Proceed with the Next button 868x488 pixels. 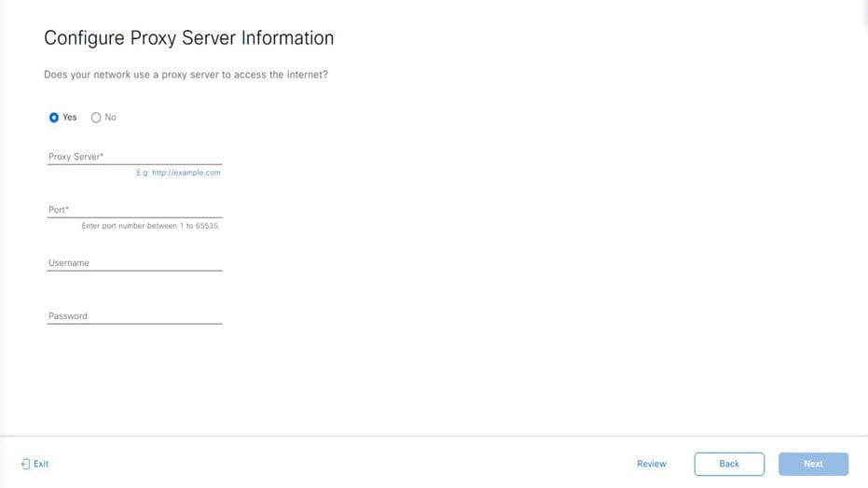813,464
